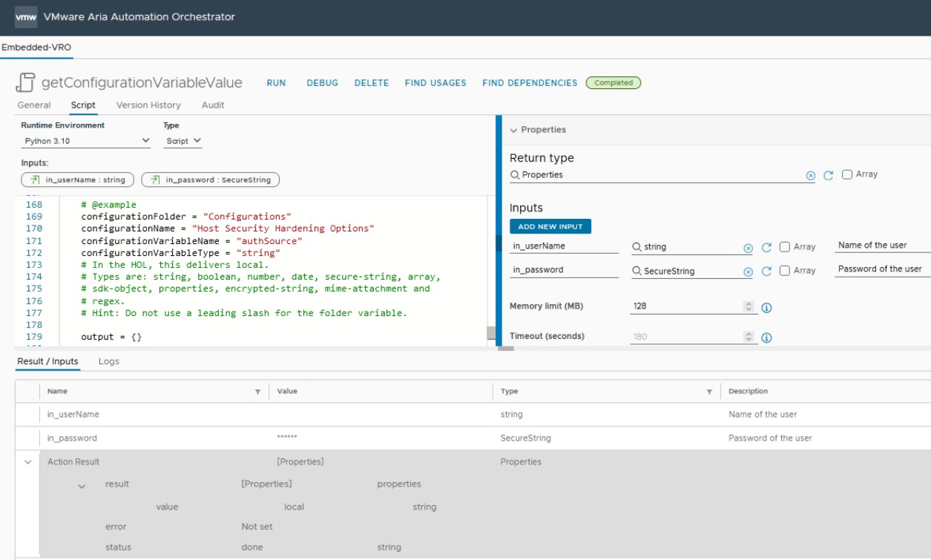Open the Type Script dropdown
The width and height of the screenshot is (931, 560).
(183, 141)
